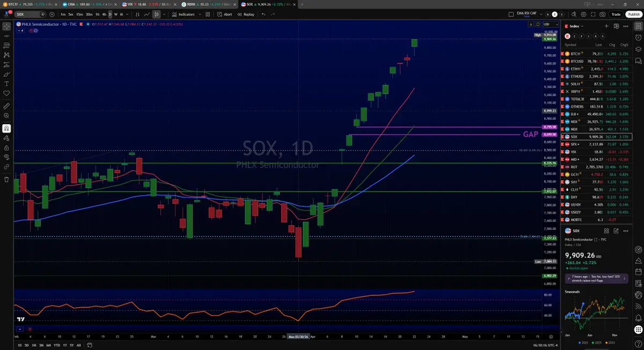Screen dimensions: 644x350
Task: Open the quick search icon
Action: point(574,14)
